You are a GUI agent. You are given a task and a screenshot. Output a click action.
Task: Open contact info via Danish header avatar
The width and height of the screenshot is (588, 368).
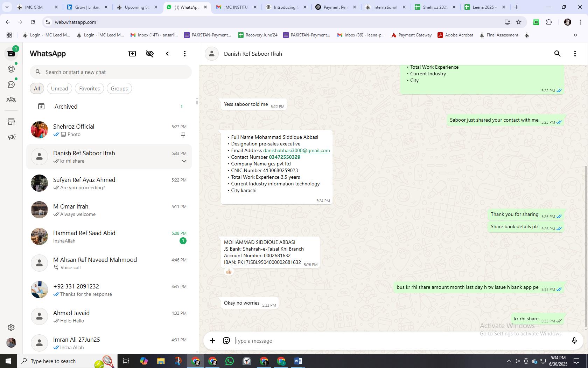[x=212, y=54]
